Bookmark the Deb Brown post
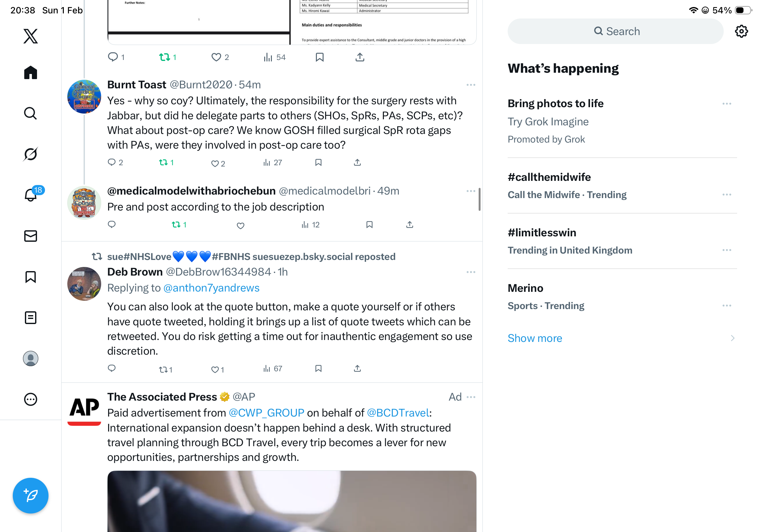 pos(318,368)
